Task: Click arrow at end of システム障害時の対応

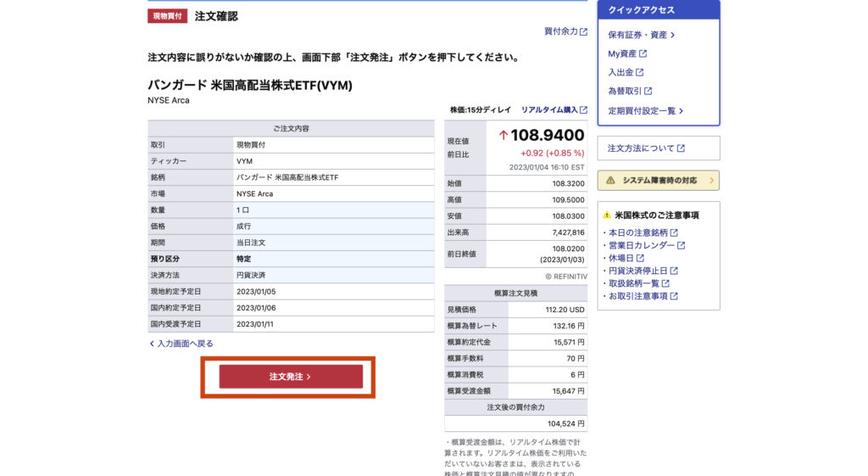Action: 711,180
